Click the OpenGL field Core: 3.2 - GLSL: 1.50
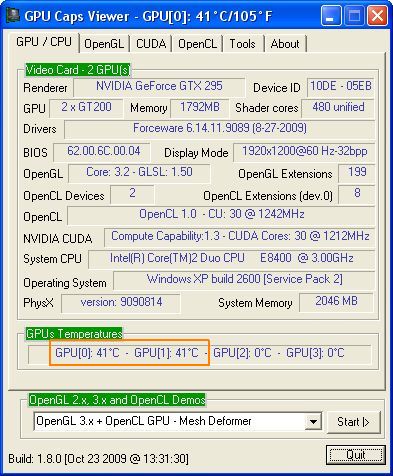Viewport: 393px width, 476px height. pos(139,173)
